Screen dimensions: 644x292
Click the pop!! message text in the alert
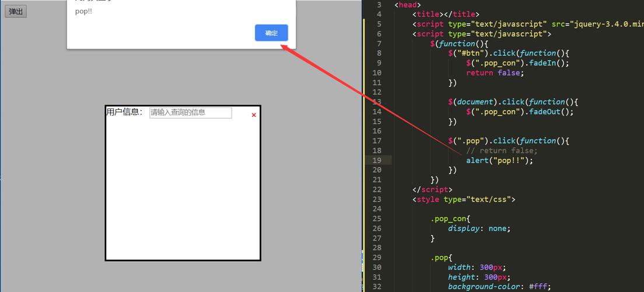click(x=84, y=12)
